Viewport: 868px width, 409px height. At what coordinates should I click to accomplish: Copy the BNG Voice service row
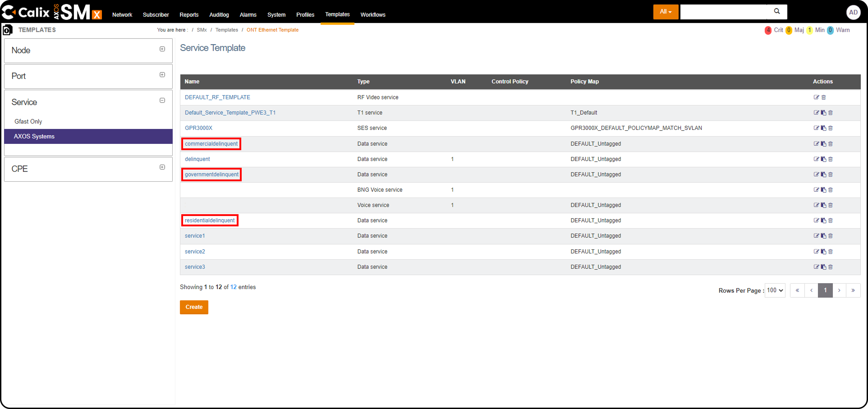(x=823, y=190)
